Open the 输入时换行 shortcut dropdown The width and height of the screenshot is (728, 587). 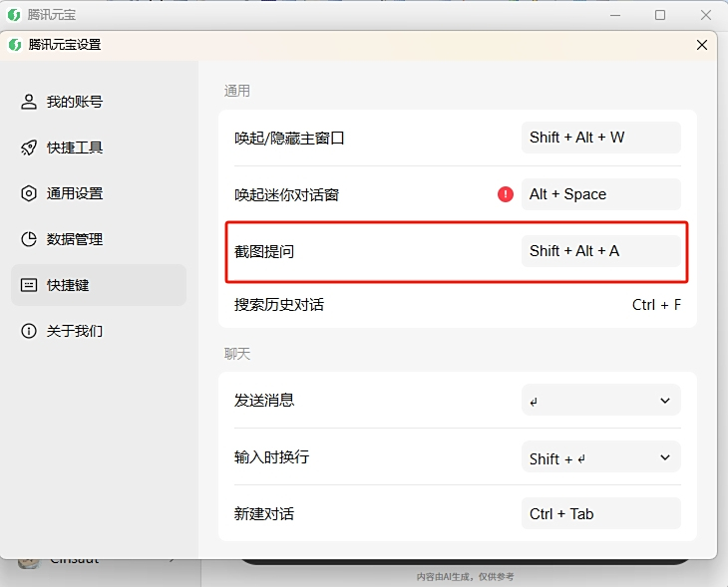click(600, 457)
